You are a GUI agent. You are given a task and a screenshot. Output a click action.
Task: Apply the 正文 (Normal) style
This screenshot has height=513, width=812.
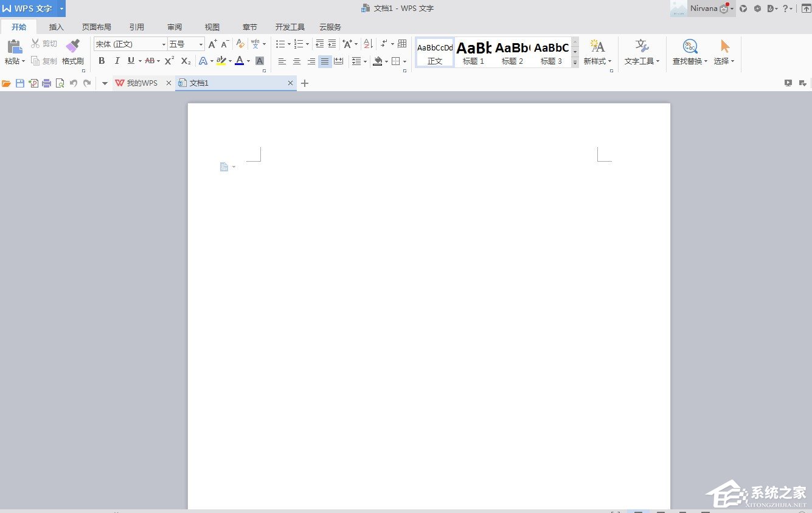pyautogui.click(x=435, y=53)
